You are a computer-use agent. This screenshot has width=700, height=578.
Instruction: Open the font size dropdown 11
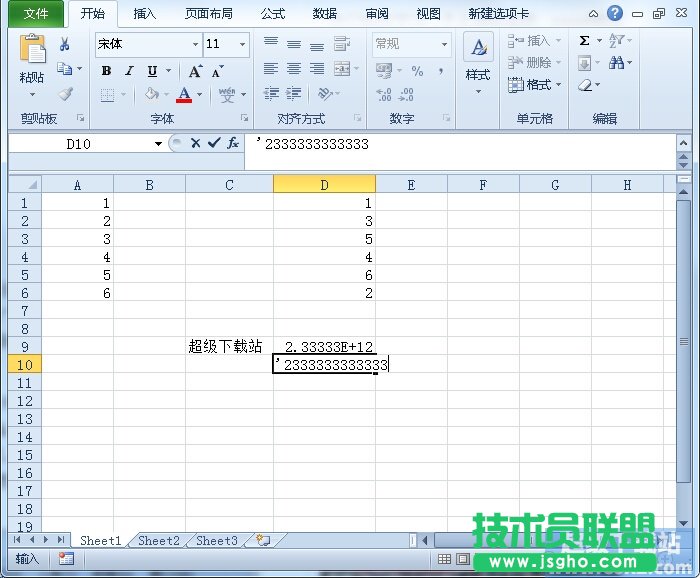click(x=242, y=44)
